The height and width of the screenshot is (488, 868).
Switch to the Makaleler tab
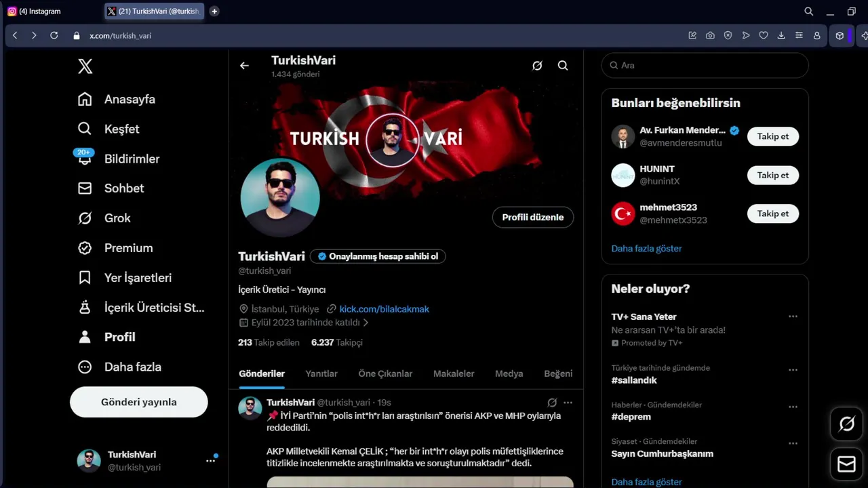(x=454, y=373)
